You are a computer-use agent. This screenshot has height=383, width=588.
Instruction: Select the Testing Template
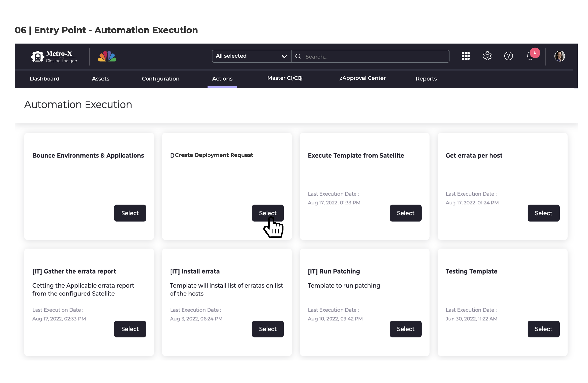(543, 329)
